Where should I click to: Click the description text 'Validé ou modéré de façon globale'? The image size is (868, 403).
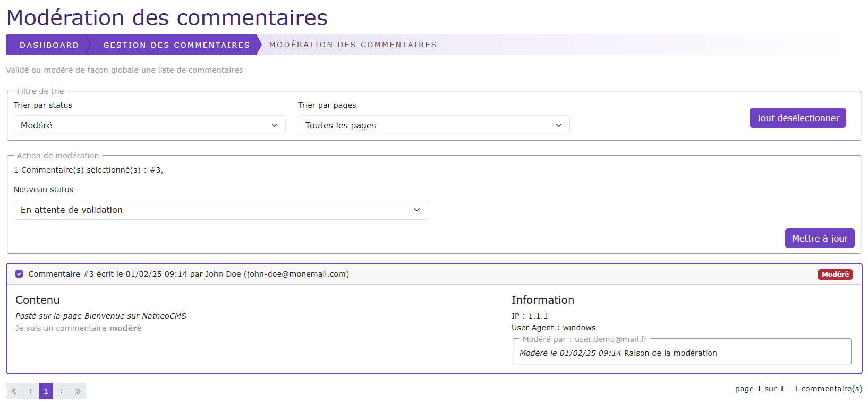(x=124, y=70)
